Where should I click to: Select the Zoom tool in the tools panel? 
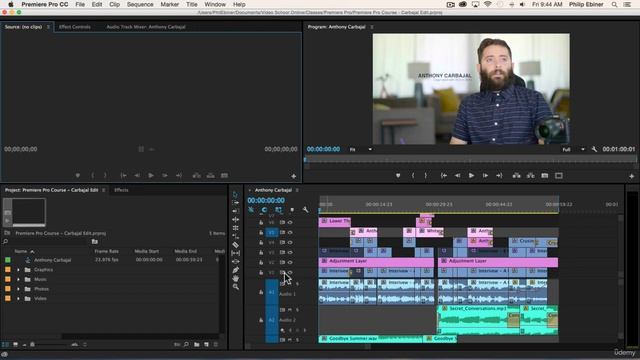point(236,287)
